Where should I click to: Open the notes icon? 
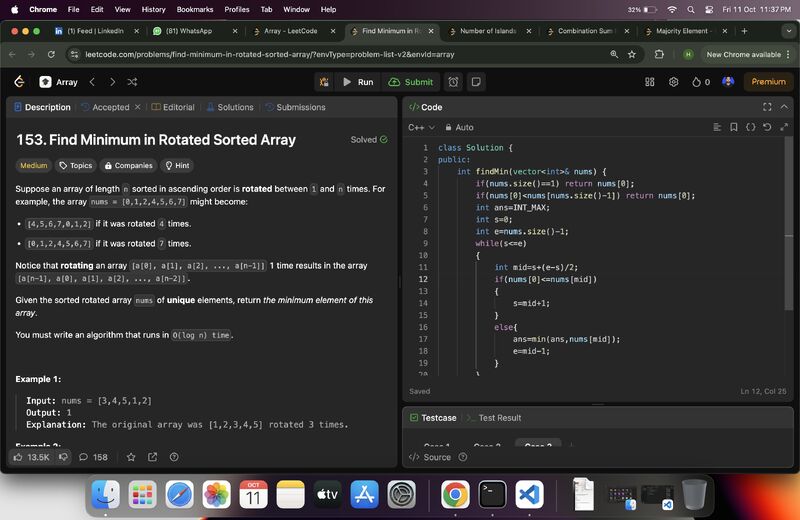coord(476,82)
